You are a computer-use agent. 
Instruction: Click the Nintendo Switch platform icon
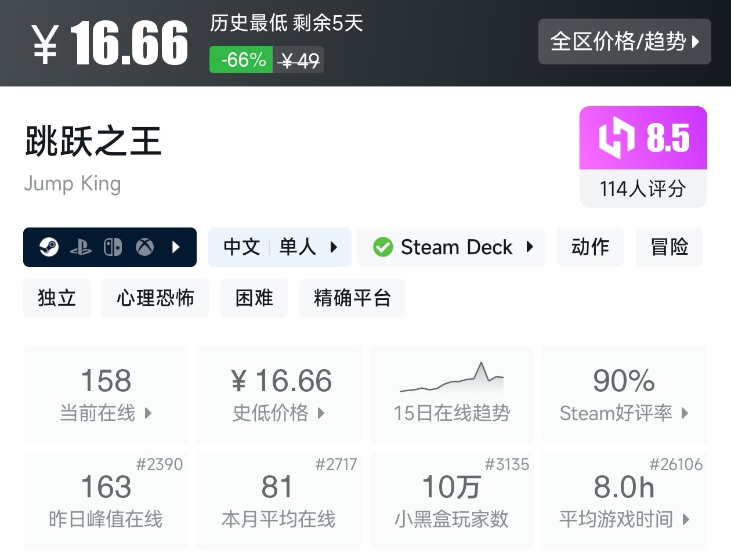point(113,247)
